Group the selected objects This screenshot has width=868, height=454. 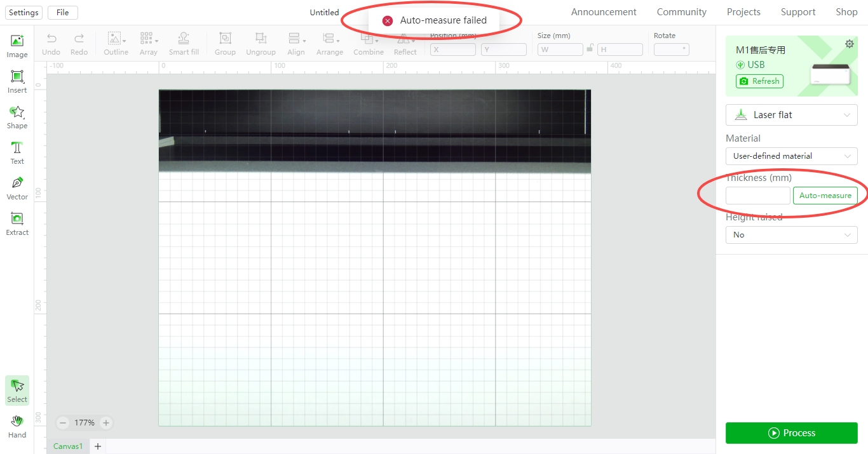coord(225,44)
